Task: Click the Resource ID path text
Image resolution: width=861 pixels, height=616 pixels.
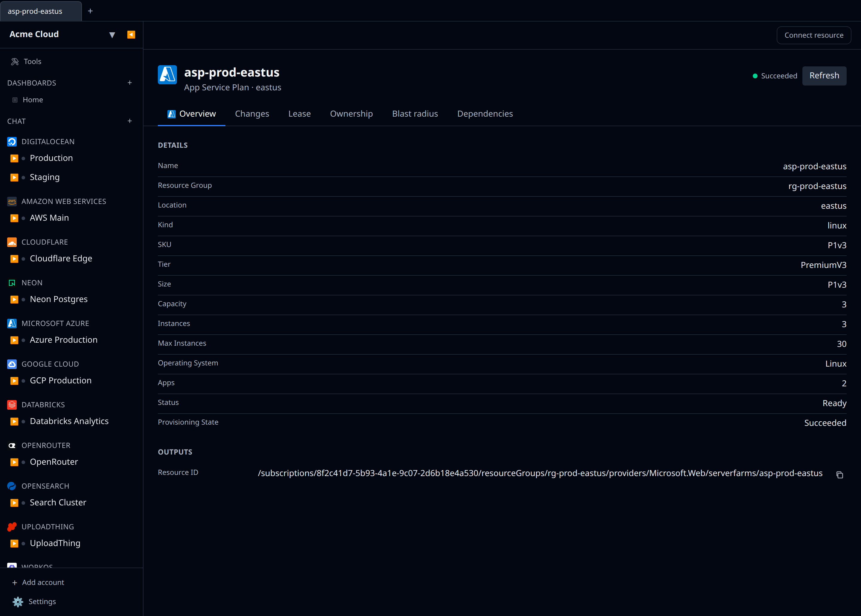Action: (x=540, y=473)
